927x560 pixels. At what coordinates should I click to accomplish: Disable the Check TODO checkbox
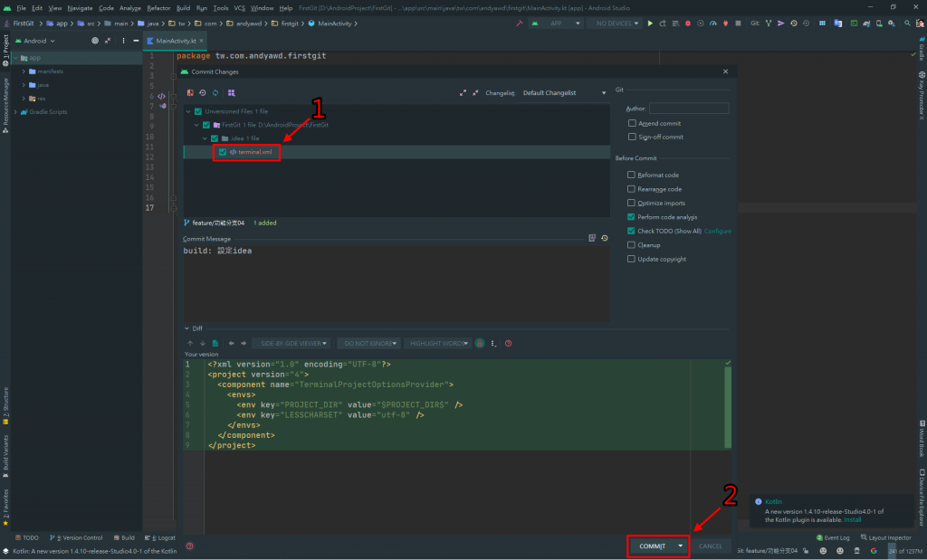point(631,231)
